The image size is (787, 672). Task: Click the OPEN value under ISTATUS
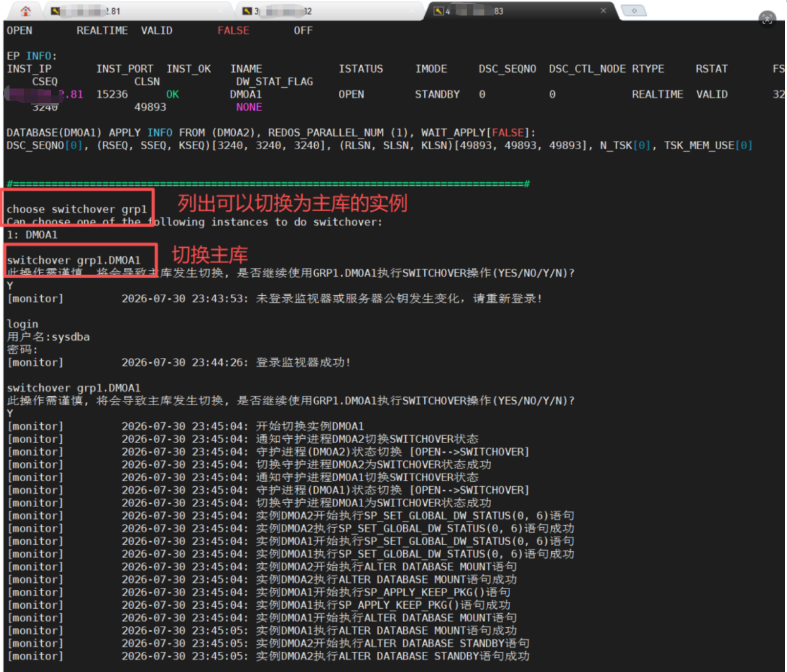pyautogui.click(x=351, y=94)
